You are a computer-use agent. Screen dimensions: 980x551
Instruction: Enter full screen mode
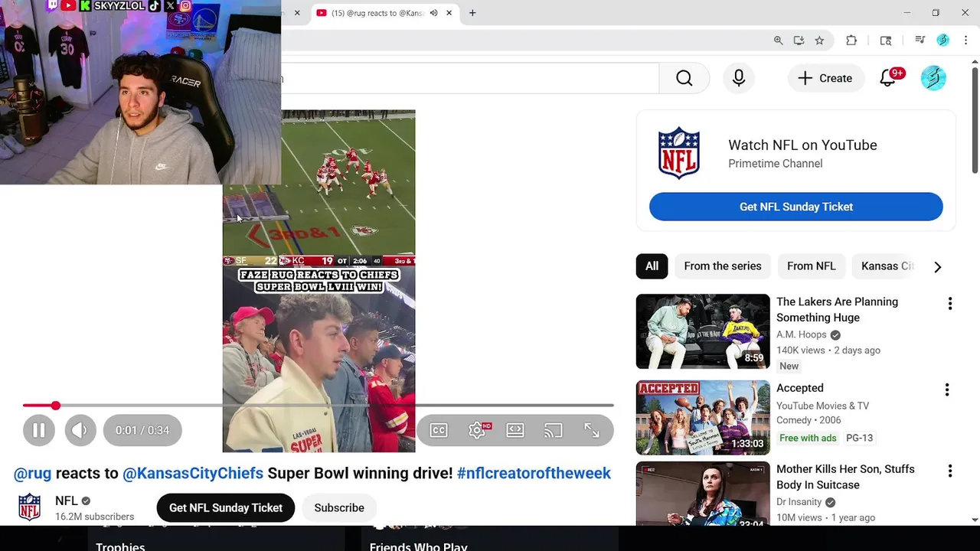point(592,430)
